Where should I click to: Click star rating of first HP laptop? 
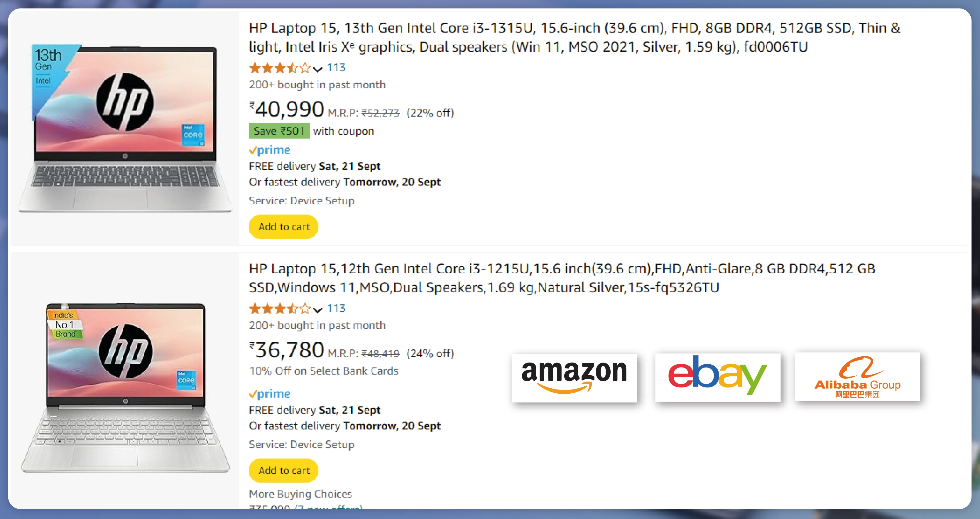[x=280, y=68]
